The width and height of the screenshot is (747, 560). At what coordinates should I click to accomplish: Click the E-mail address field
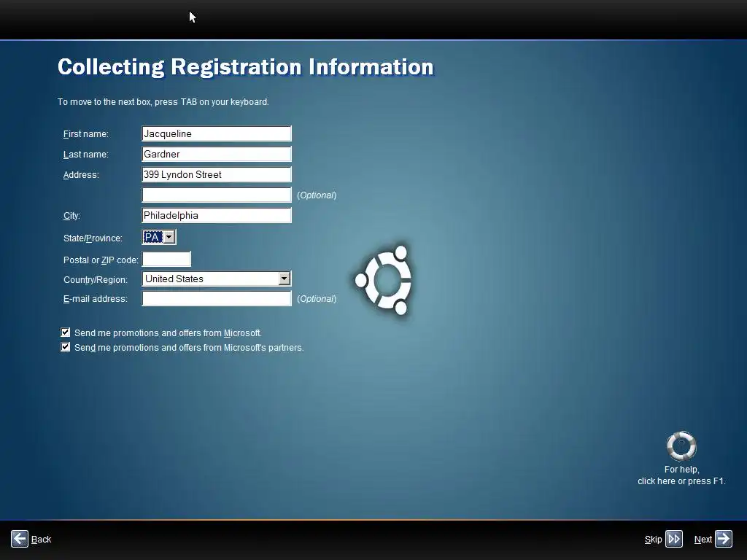[216, 298]
